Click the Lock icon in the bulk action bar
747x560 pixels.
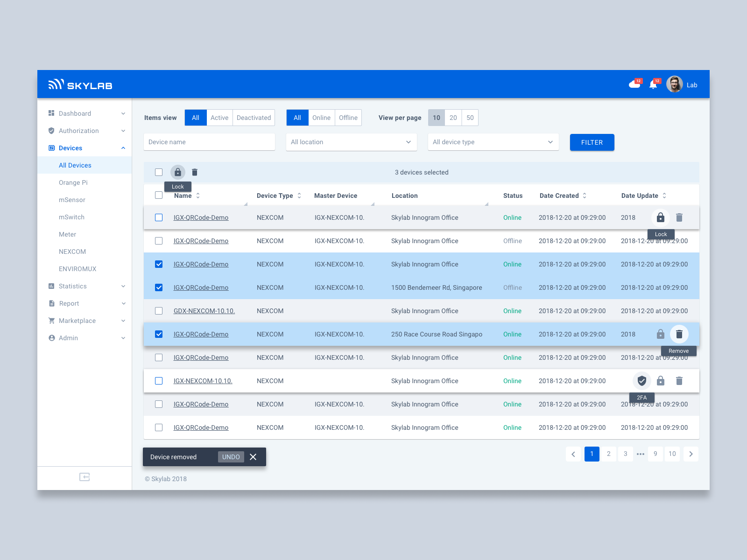(177, 172)
